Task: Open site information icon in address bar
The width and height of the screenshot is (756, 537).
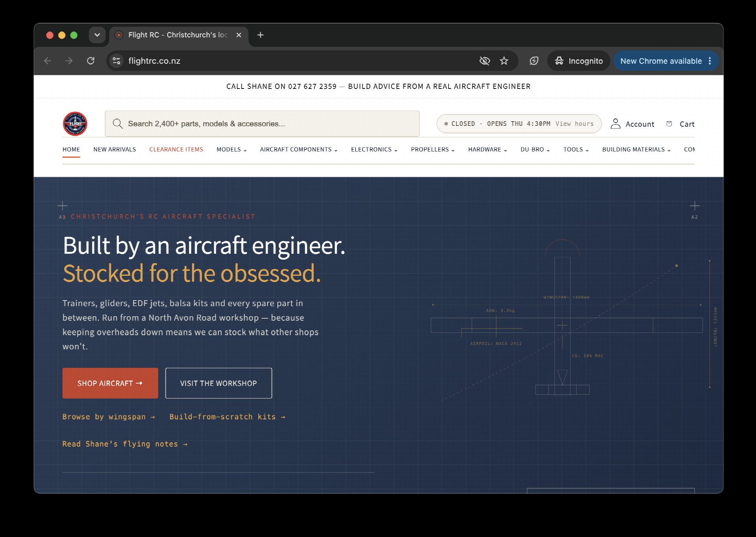Action: click(x=116, y=61)
